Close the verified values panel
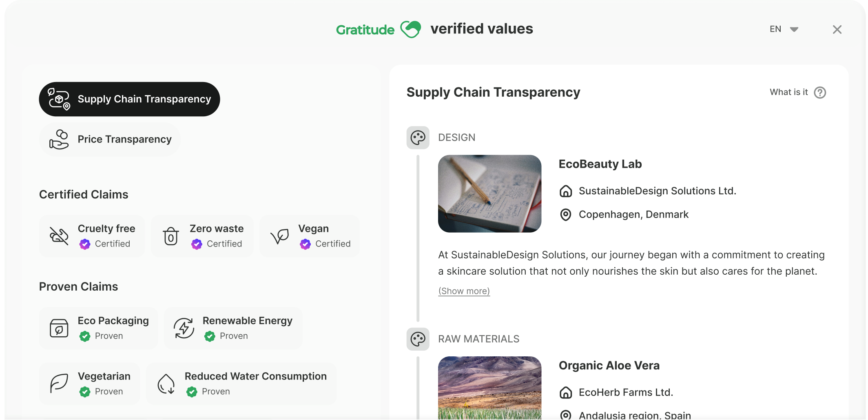The image size is (868, 420). point(837,29)
